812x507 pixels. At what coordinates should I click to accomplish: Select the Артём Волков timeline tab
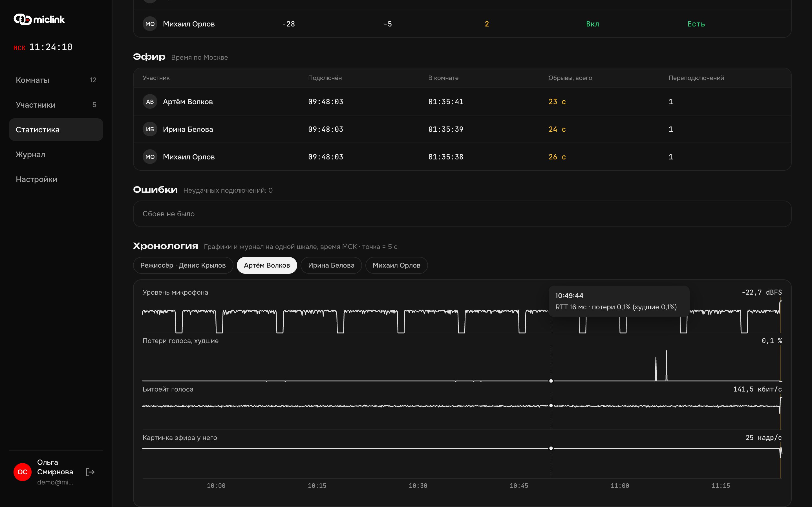click(x=267, y=265)
